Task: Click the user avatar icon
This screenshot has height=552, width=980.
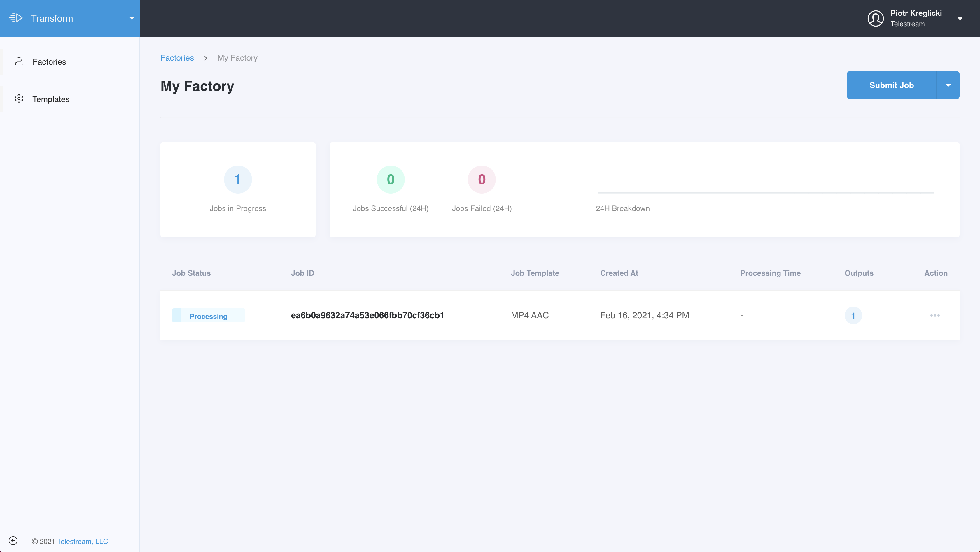Action: click(x=875, y=18)
